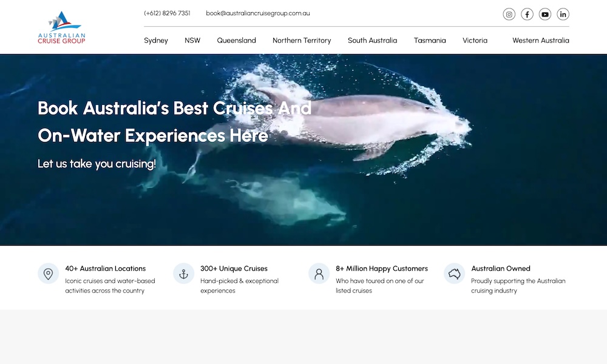Open the Facebook social icon
607x364 pixels.
(x=527, y=15)
